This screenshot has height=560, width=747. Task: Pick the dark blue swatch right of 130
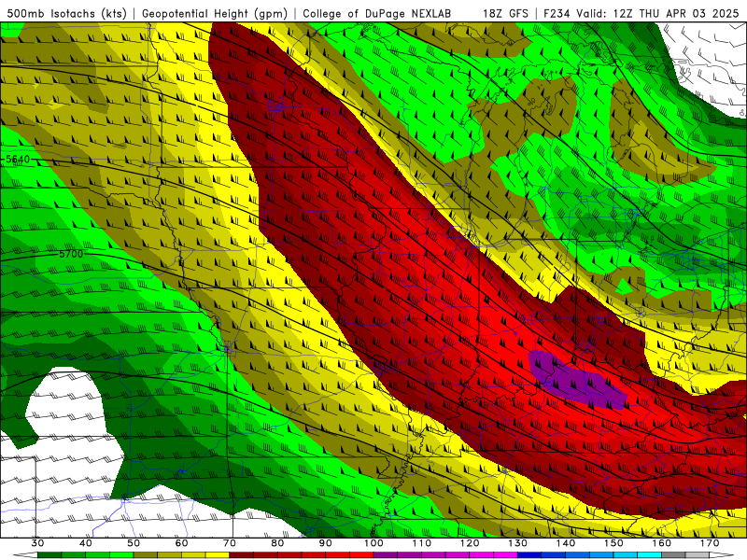click(x=529, y=555)
